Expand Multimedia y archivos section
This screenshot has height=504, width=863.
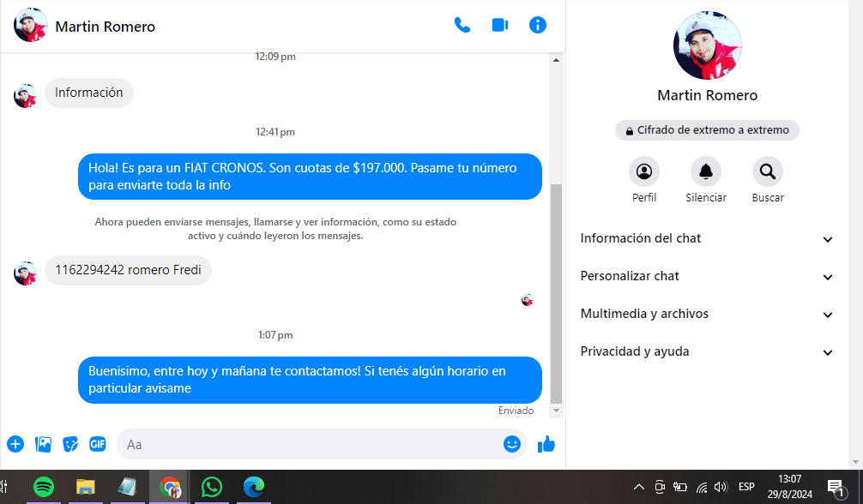(x=707, y=315)
